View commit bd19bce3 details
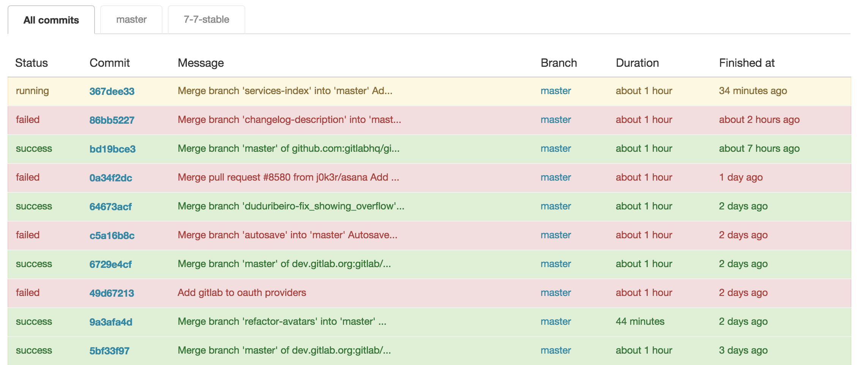Viewport: 868px width, 365px height. pyautogui.click(x=112, y=149)
